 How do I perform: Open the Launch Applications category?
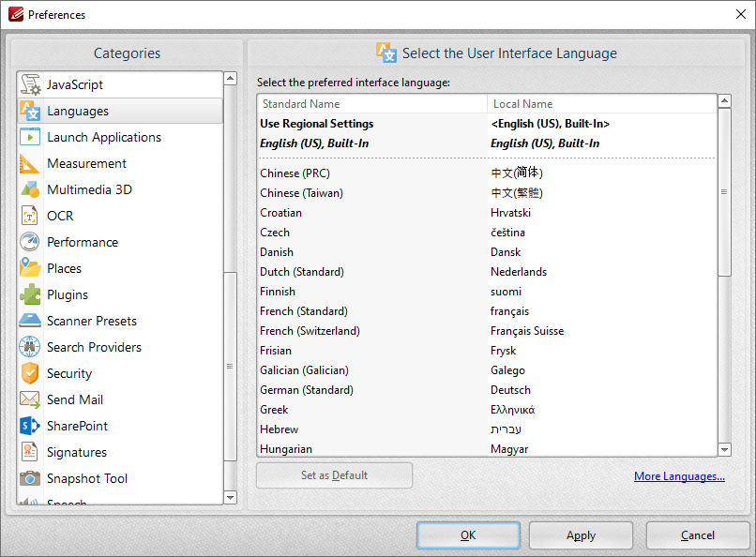pos(104,137)
